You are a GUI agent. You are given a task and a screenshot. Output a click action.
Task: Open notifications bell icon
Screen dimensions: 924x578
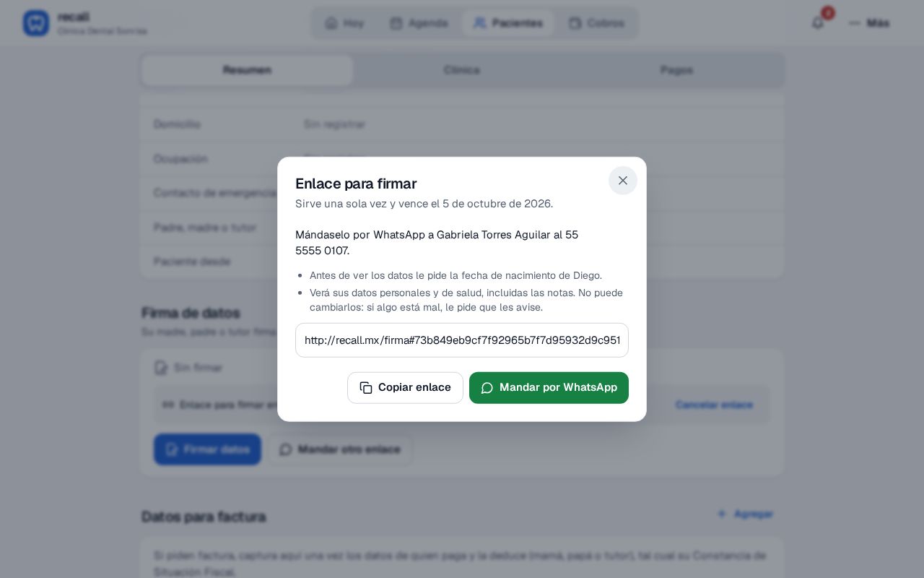[818, 23]
